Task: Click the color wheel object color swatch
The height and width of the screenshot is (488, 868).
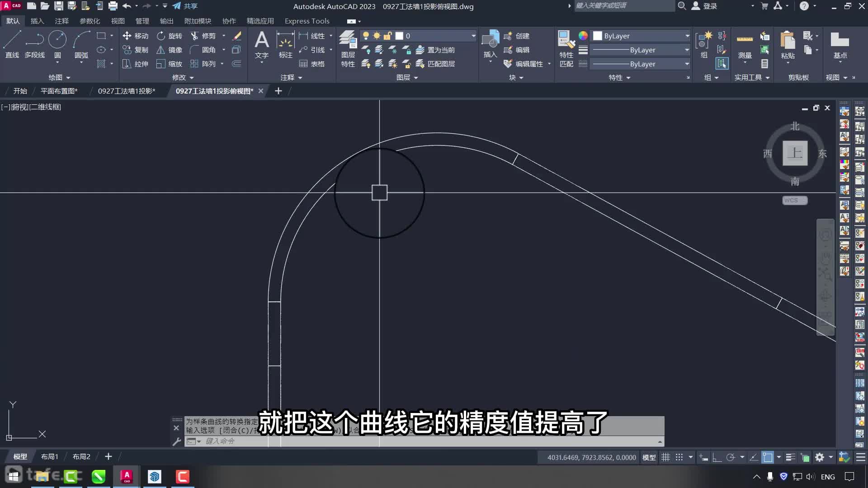Action: [583, 36]
